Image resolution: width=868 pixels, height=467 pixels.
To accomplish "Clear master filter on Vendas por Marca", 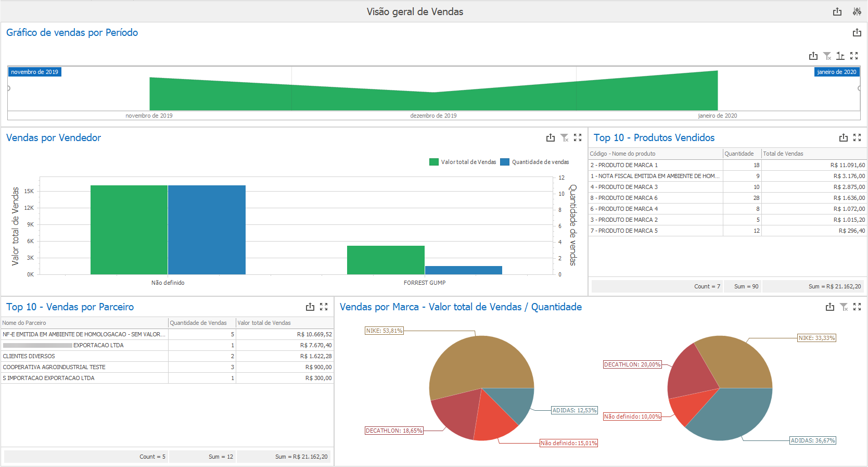I will tap(844, 307).
